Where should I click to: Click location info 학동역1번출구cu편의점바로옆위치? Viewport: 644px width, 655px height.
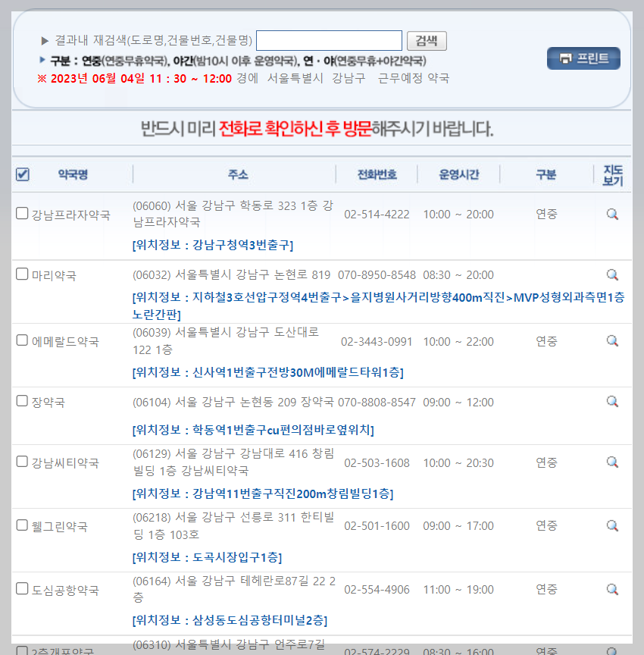point(253,430)
